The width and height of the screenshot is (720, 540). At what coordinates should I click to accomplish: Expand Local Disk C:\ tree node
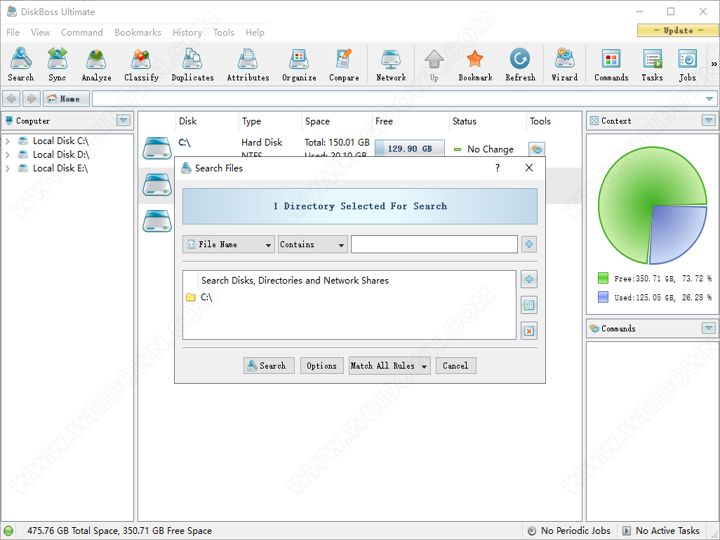[7, 141]
